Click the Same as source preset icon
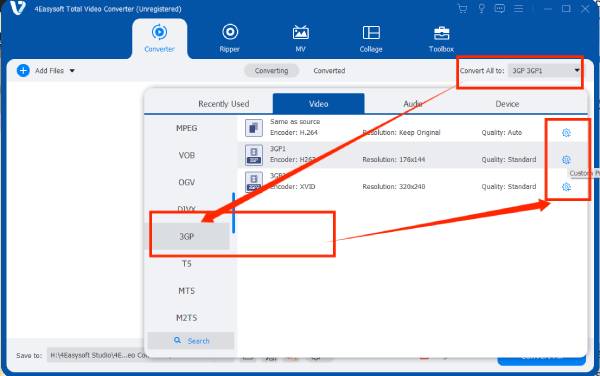Viewport: 600px width, 376px height. (x=254, y=128)
